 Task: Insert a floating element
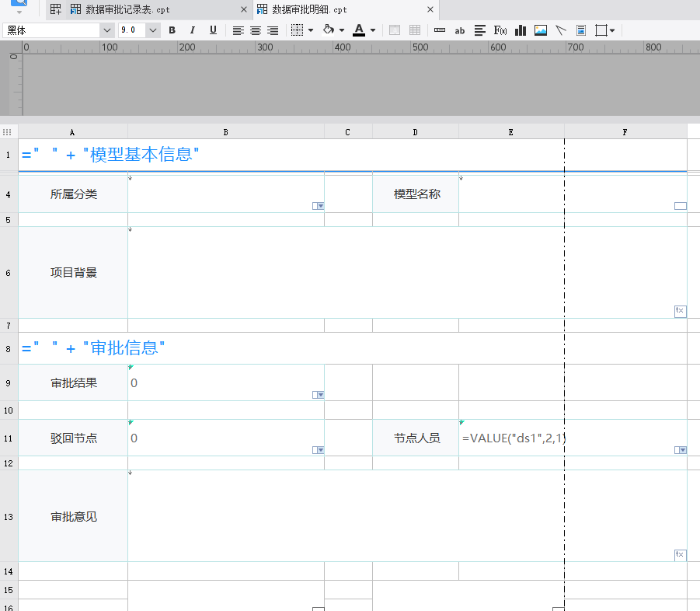tap(601, 30)
